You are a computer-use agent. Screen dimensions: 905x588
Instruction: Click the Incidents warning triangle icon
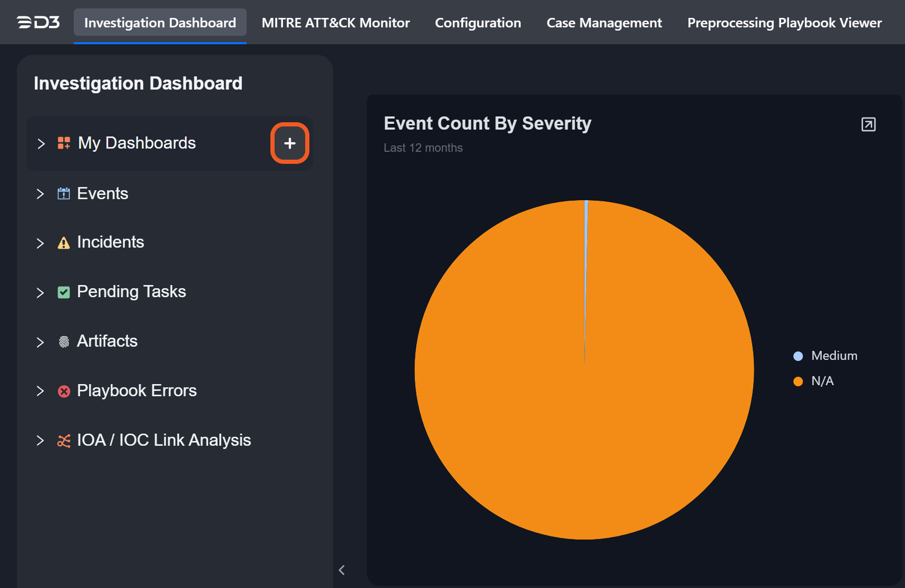tap(64, 243)
